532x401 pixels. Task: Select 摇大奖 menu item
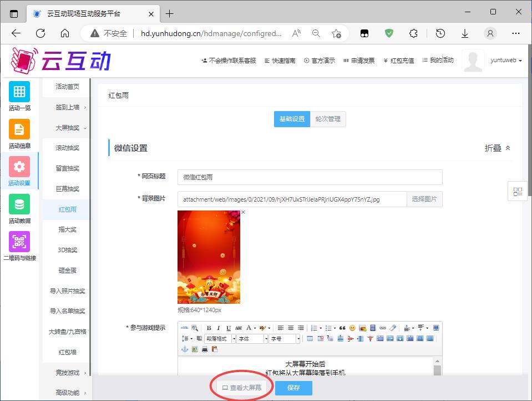tap(67, 229)
